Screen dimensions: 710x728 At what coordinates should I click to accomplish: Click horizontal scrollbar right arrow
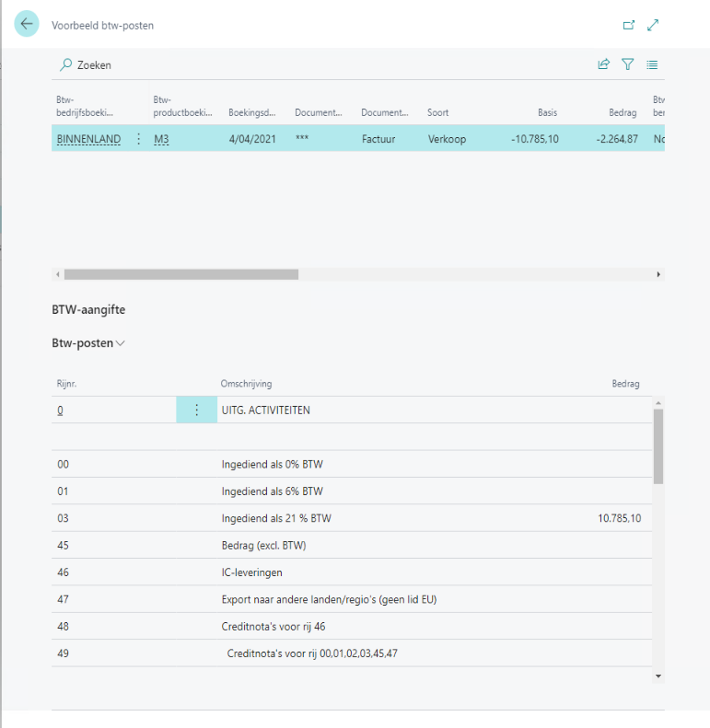658,274
